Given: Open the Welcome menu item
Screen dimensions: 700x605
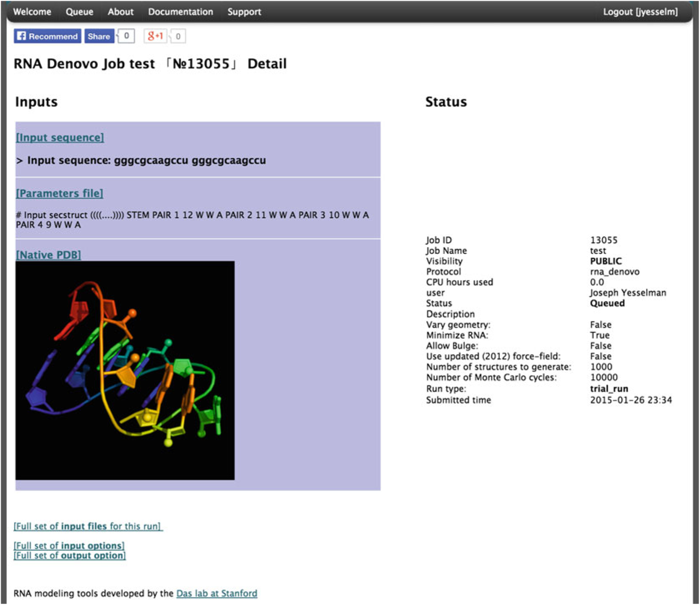Looking at the screenshot, I should [32, 12].
